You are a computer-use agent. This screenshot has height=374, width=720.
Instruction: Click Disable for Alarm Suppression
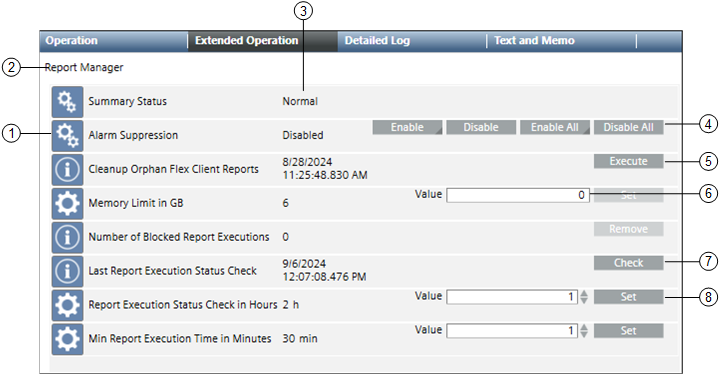pos(481,127)
